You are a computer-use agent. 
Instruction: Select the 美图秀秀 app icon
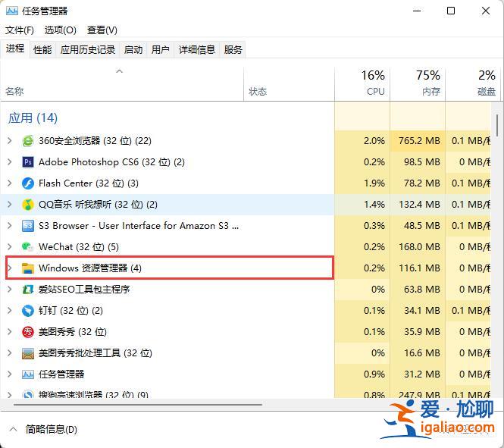coord(28,332)
